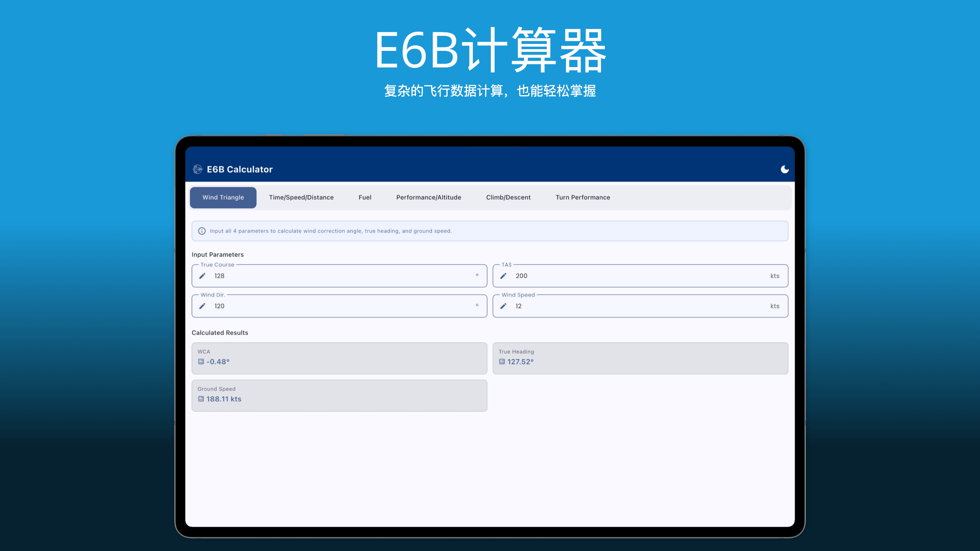The height and width of the screenshot is (551, 980).
Task: Go to the Climb/Descent tab
Action: [x=508, y=197]
